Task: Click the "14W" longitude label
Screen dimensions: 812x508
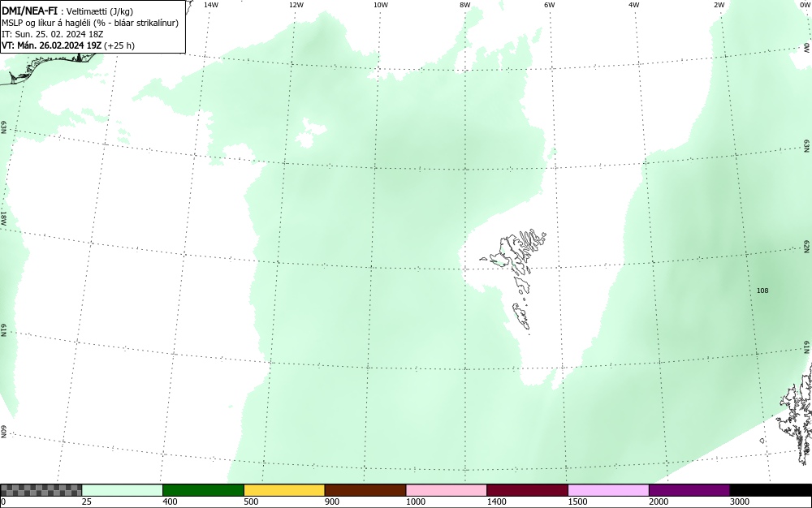Action: pos(211,5)
